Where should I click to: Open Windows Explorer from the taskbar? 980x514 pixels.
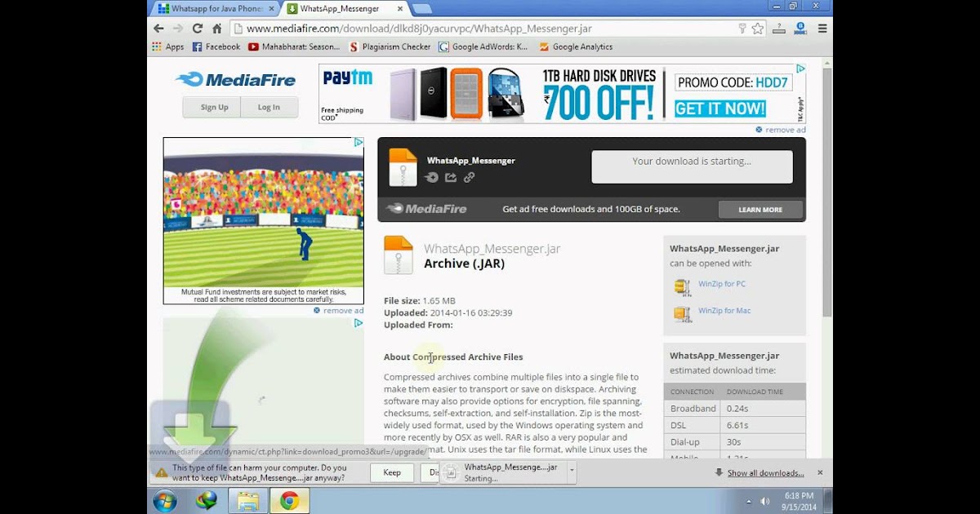tap(248, 501)
